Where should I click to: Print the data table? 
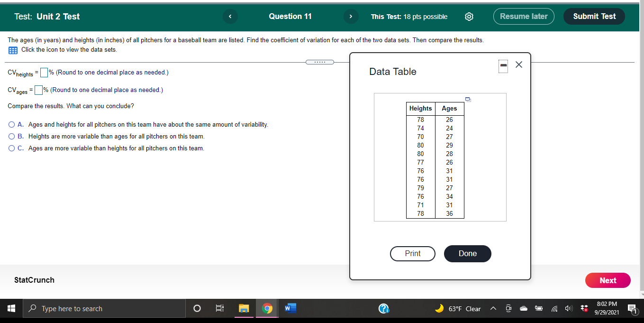click(x=412, y=254)
